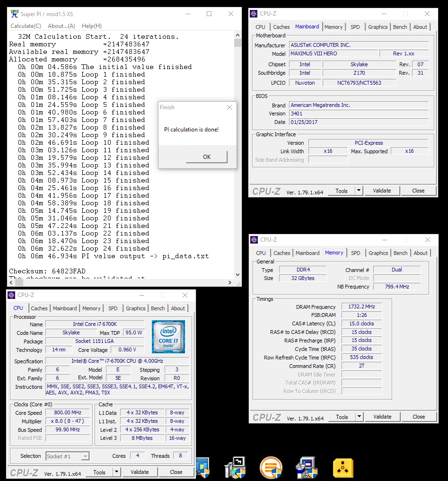
Task: Click Tools button in the CPU window
Action: [99, 472]
